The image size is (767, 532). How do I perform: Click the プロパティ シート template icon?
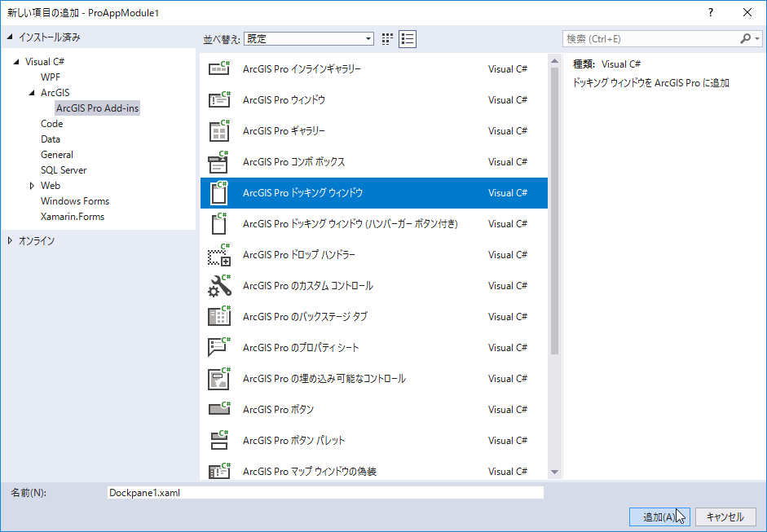(x=219, y=348)
